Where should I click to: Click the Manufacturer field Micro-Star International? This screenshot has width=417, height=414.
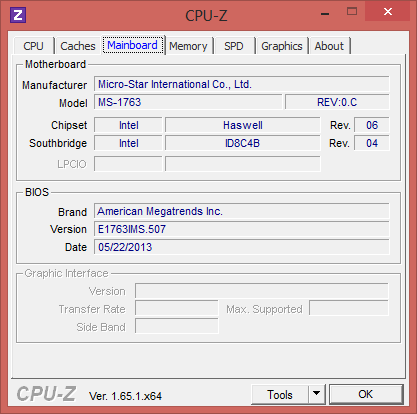[242, 84]
